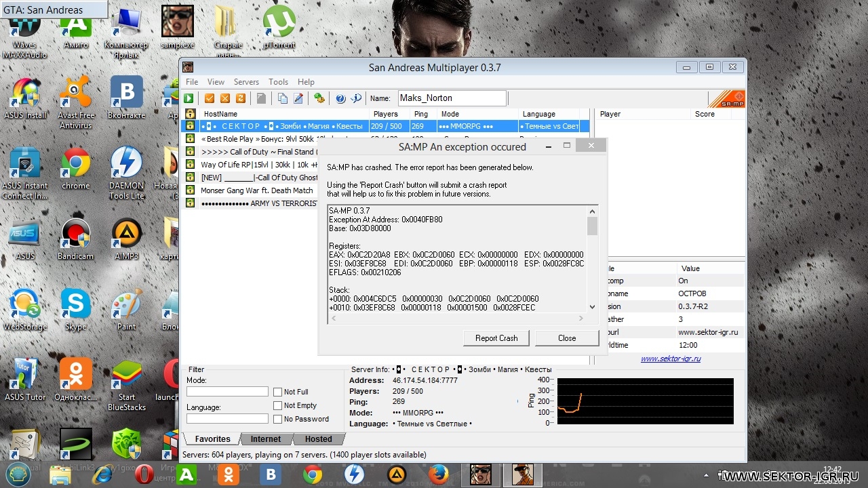Select the ARMY VS TERRORIST server row
Image resolution: width=868 pixels, height=488 pixels.
(x=259, y=203)
